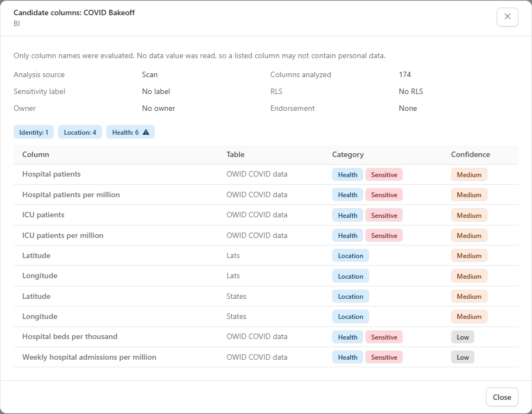Click the Columns analyzed label
The image size is (532, 414).
click(x=301, y=75)
